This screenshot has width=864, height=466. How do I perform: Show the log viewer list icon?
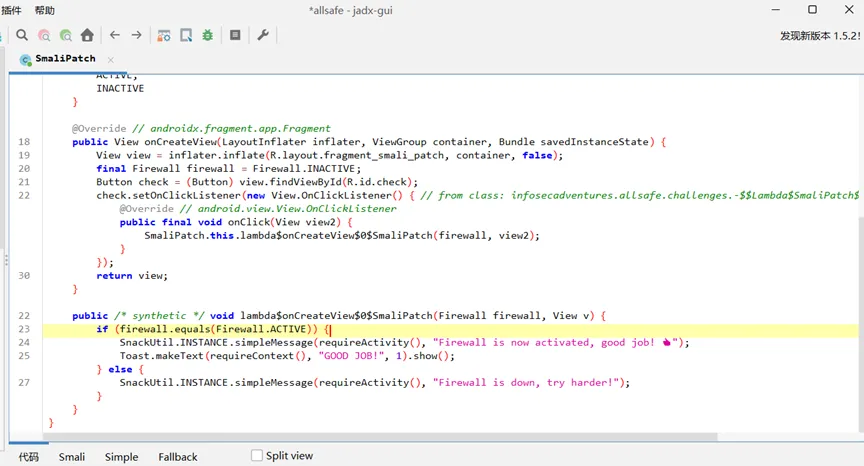point(235,35)
